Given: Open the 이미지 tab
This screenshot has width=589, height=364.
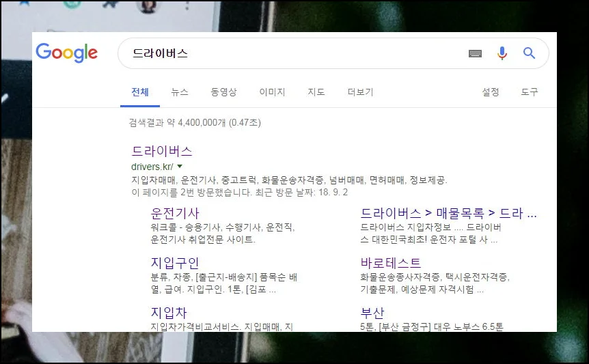Looking at the screenshot, I should tap(273, 92).
